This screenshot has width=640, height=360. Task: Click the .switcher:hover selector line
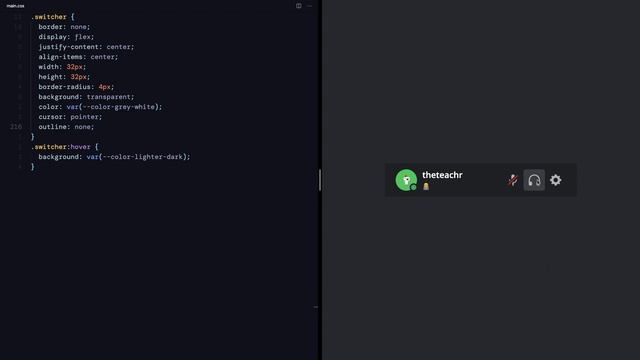[x=64, y=147]
